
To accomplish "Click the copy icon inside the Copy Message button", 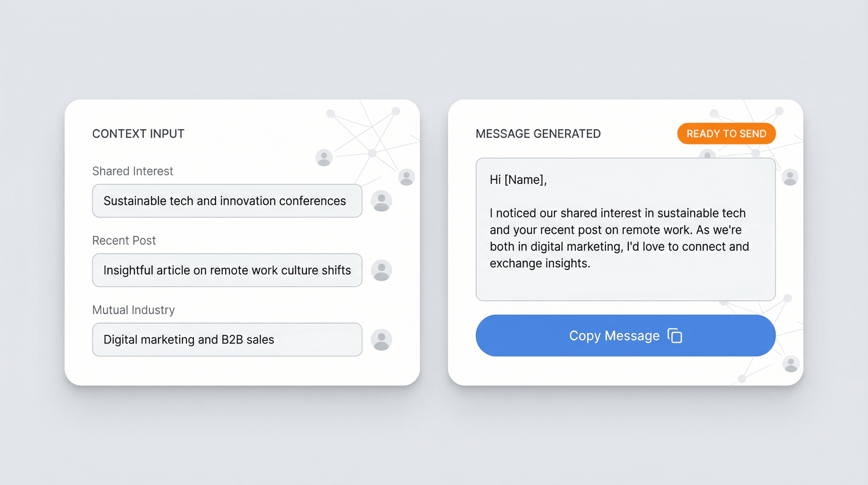I will [x=675, y=336].
